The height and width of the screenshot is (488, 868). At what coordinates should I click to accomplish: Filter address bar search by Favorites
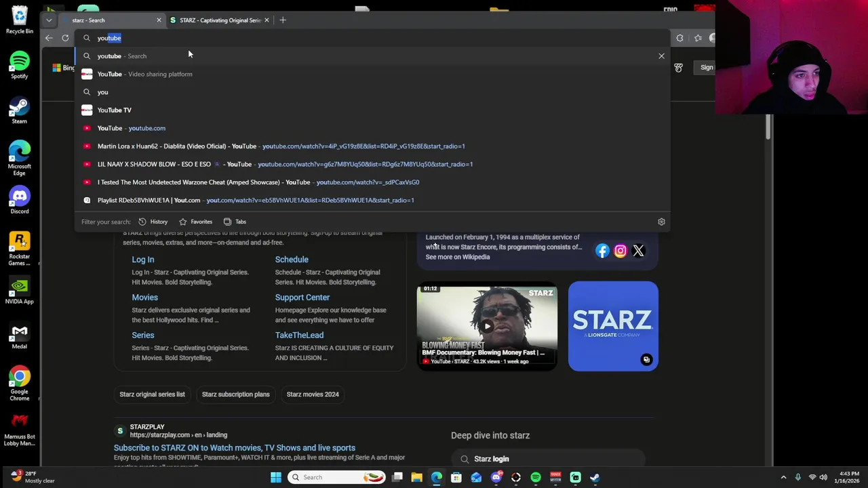195,222
